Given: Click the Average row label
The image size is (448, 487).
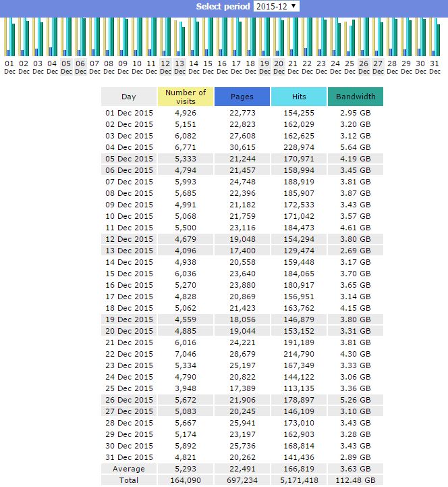Looking at the screenshot, I should coord(129,469).
